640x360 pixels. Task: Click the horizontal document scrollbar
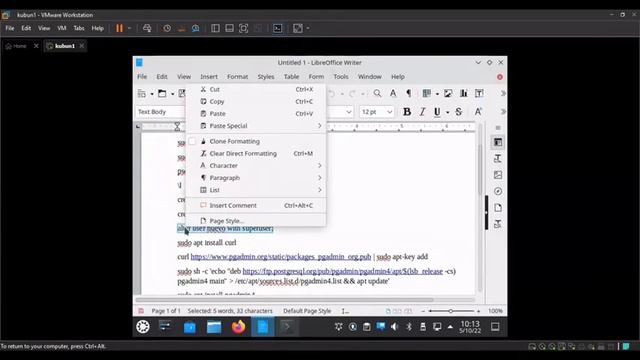click(284, 300)
